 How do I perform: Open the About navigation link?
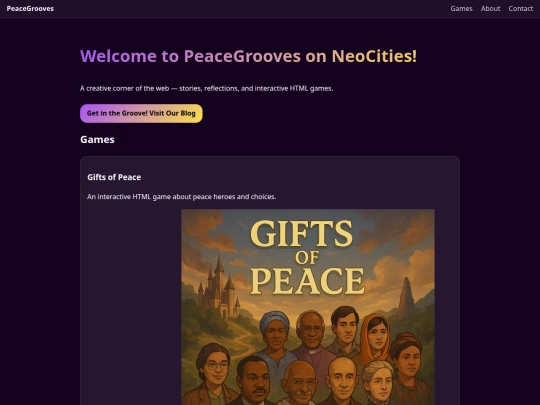click(490, 9)
